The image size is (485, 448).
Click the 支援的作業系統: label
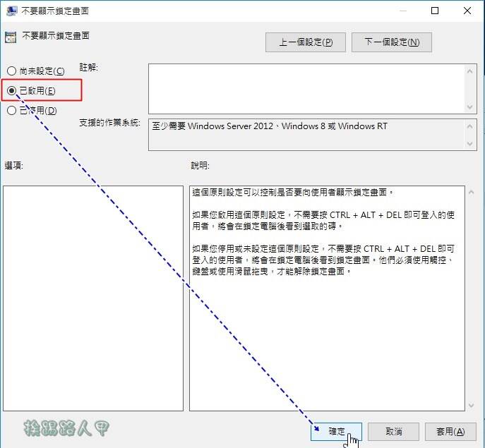(x=109, y=123)
